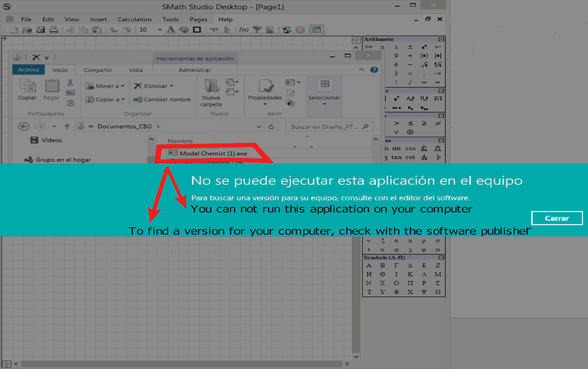Select the f(x) function insertion icon
The width and height of the screenshot is (588, 369).
(243, 29)
